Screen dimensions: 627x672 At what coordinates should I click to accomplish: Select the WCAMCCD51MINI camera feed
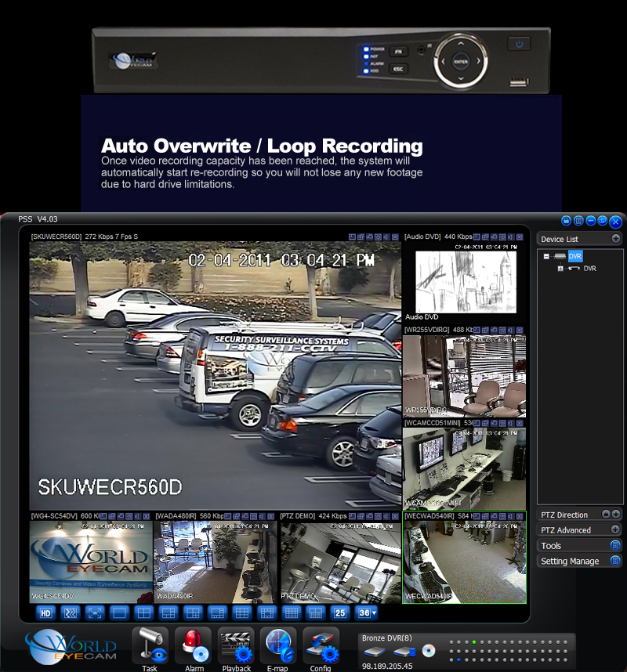point(465,468)
